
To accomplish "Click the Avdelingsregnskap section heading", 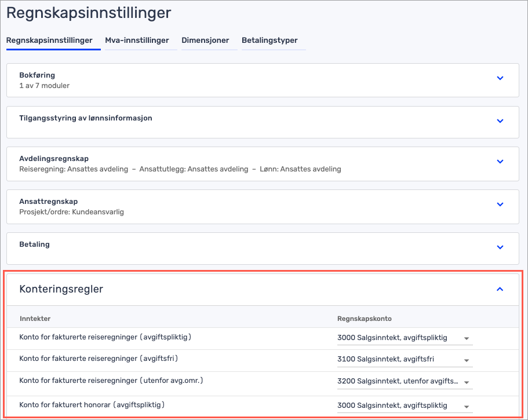I will coord(54,159).
